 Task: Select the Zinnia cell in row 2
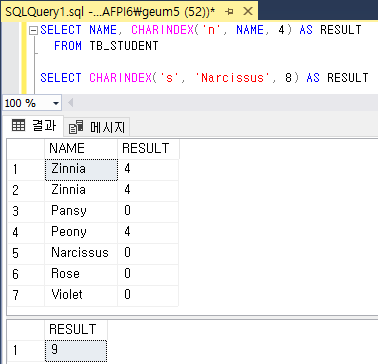(81, 191)
